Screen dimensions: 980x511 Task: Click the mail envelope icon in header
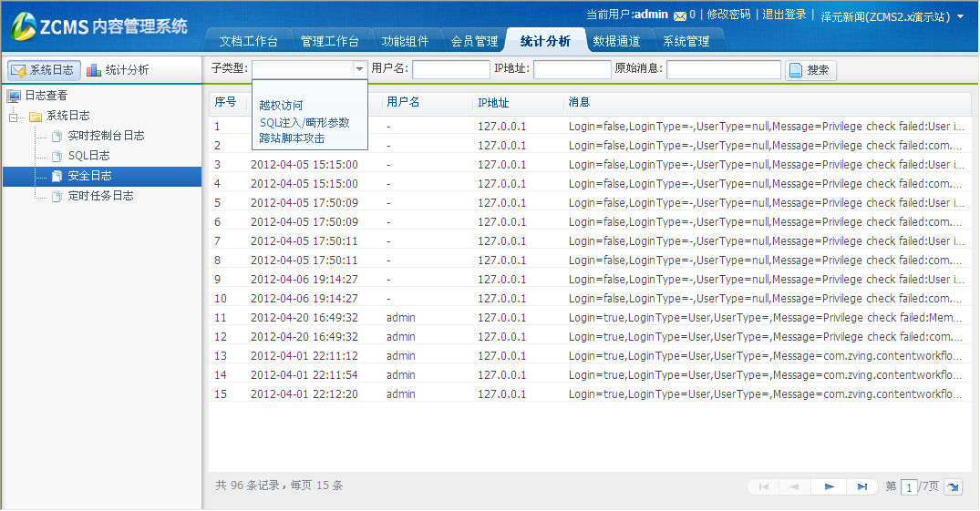(679, 15)
